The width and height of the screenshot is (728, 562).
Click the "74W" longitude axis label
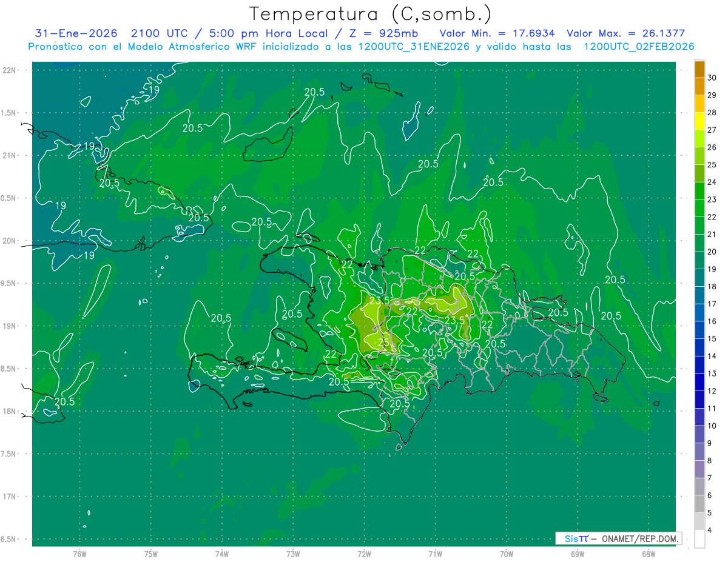(222, 554)
